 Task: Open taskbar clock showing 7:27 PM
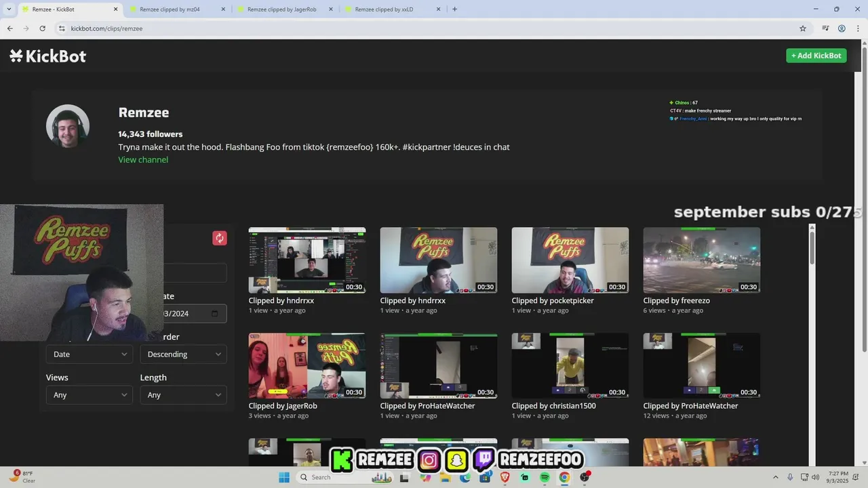coord(838,477)
